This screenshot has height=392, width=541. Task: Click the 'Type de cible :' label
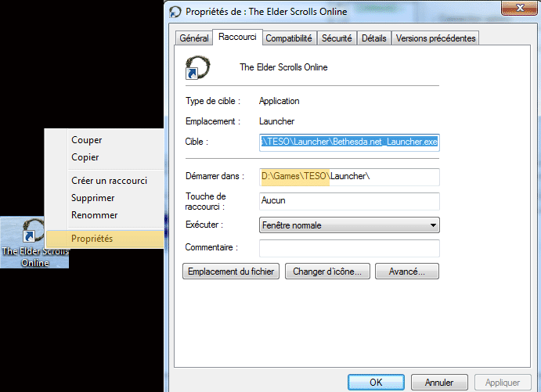[x=212, y=101]
